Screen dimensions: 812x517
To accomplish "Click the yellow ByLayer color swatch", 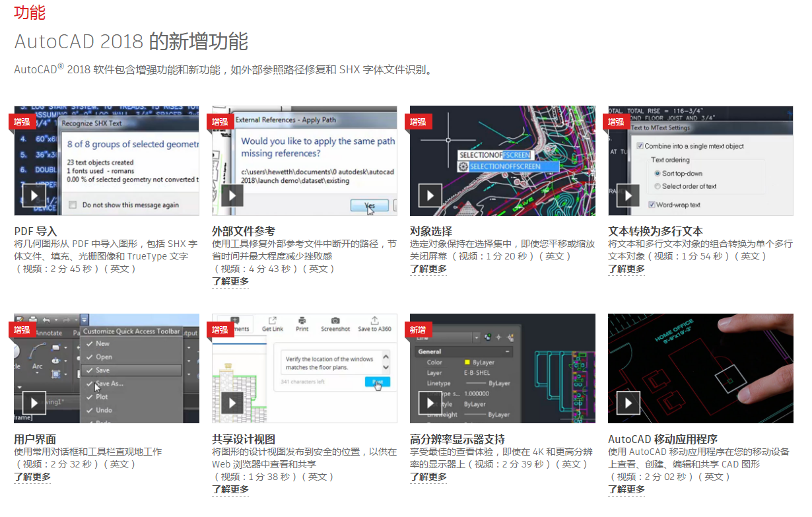I will [x=467, y=362].
